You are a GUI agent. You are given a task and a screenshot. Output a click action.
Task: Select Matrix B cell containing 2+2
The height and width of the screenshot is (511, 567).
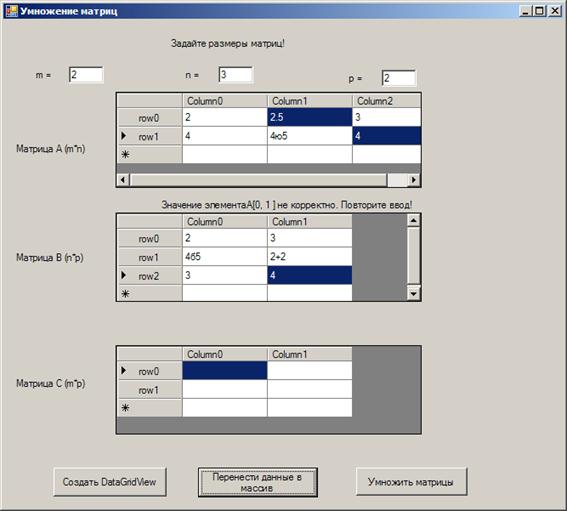(310, 257)
